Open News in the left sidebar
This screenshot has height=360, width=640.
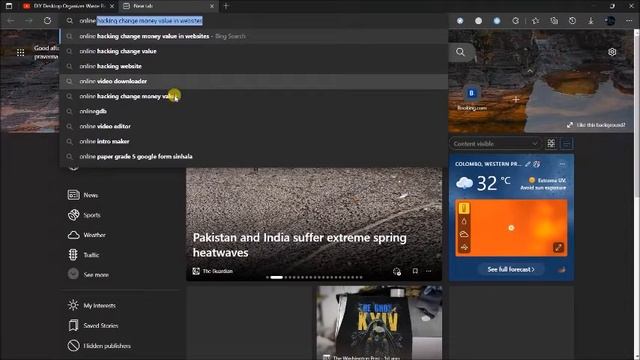tap(83, 195)
